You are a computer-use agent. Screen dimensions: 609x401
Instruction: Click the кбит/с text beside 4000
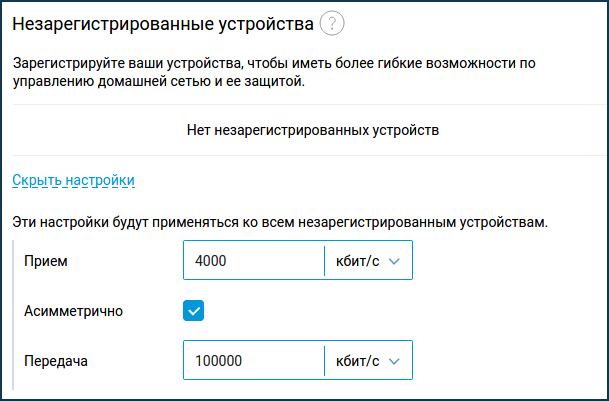357,261
